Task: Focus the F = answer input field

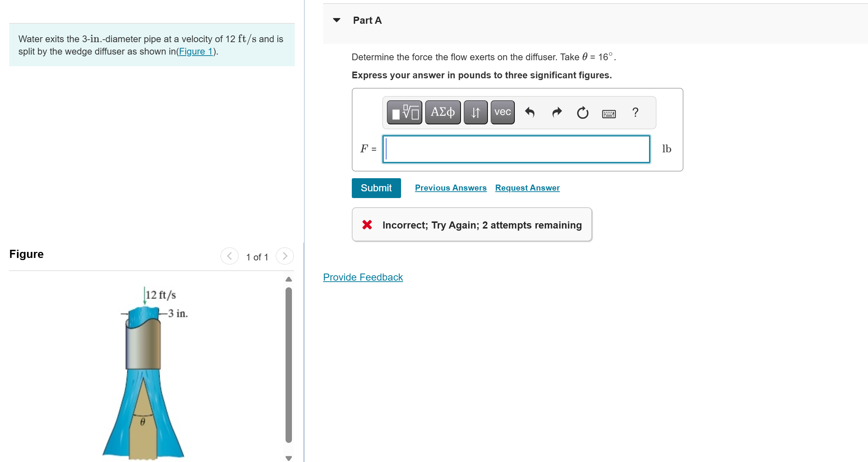Action: coord(516,149)
